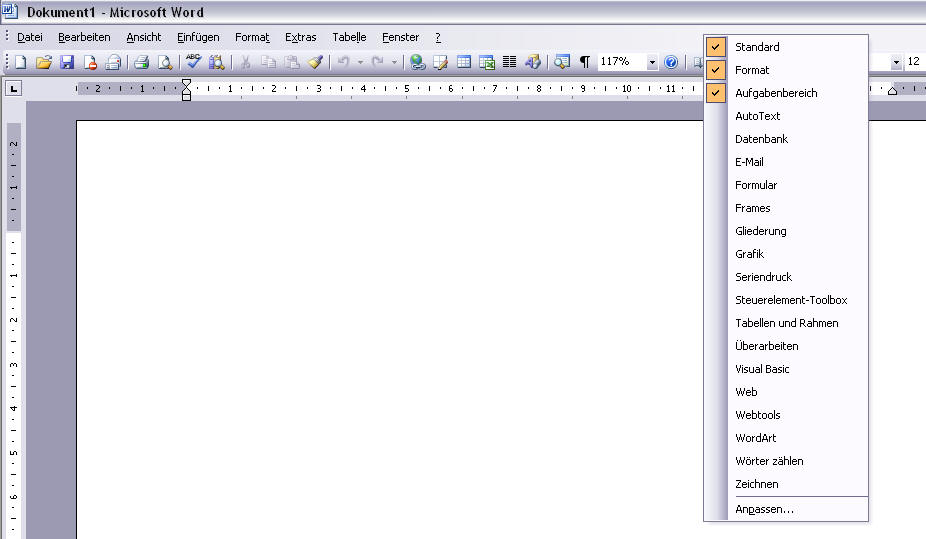Click the Cut scissors icon
Screen dimensions: 926x539
click(245, 62)
